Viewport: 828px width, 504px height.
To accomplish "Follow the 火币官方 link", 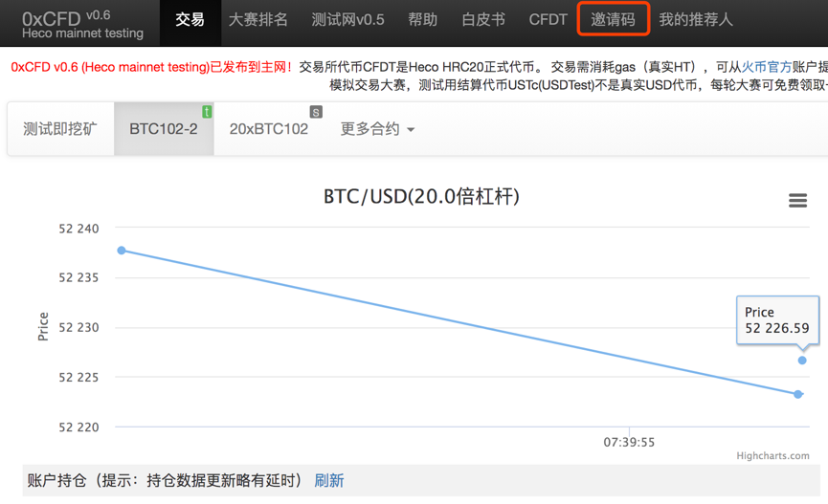I will [766, 67].
